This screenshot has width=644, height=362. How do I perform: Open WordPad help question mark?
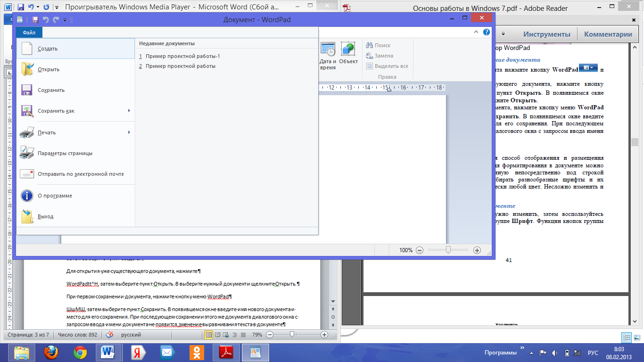(x=487, y=33)
